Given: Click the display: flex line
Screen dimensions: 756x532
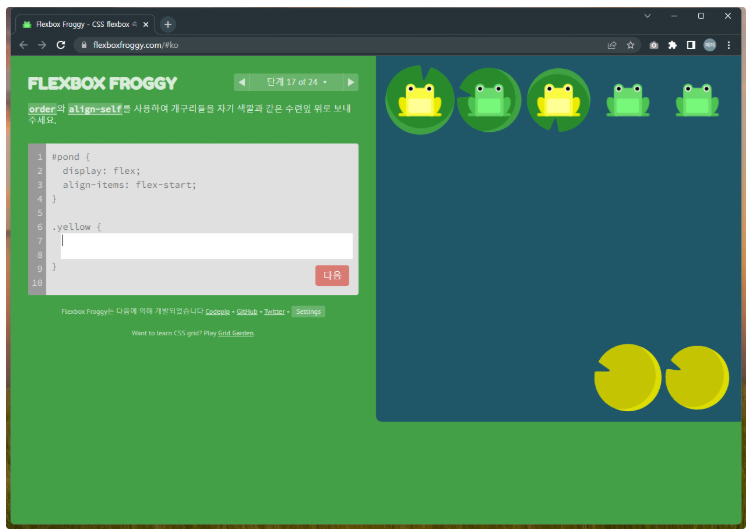Looking at the screenshot, I should 101,171.
